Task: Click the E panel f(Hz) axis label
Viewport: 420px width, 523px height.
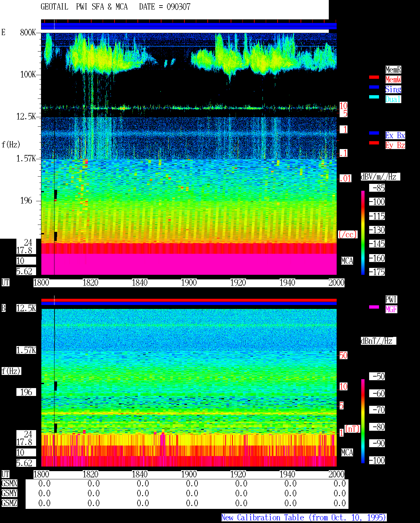Action: [11, 144]
